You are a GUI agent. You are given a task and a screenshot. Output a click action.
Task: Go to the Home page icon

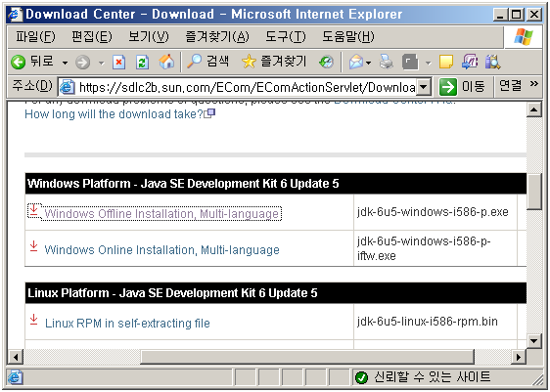(x=166, y=62)
